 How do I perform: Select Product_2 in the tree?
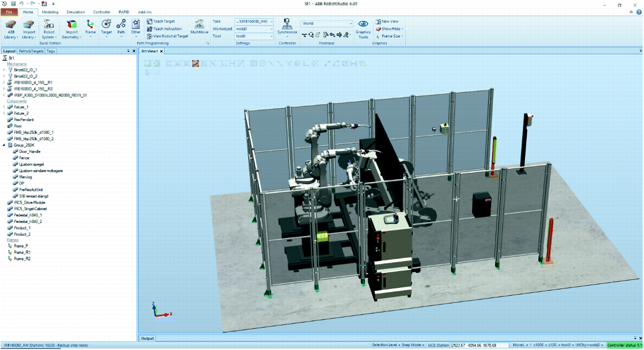click(19, 234)
